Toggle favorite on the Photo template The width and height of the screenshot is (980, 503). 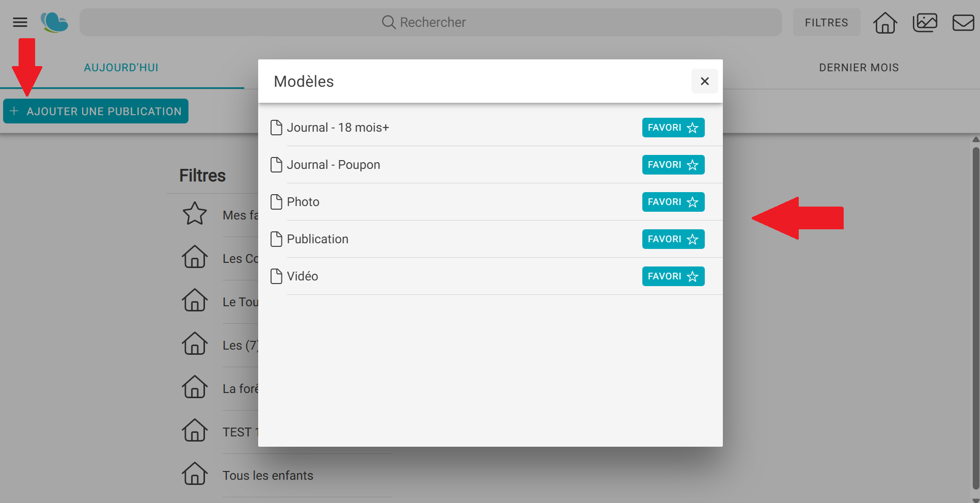673,202
